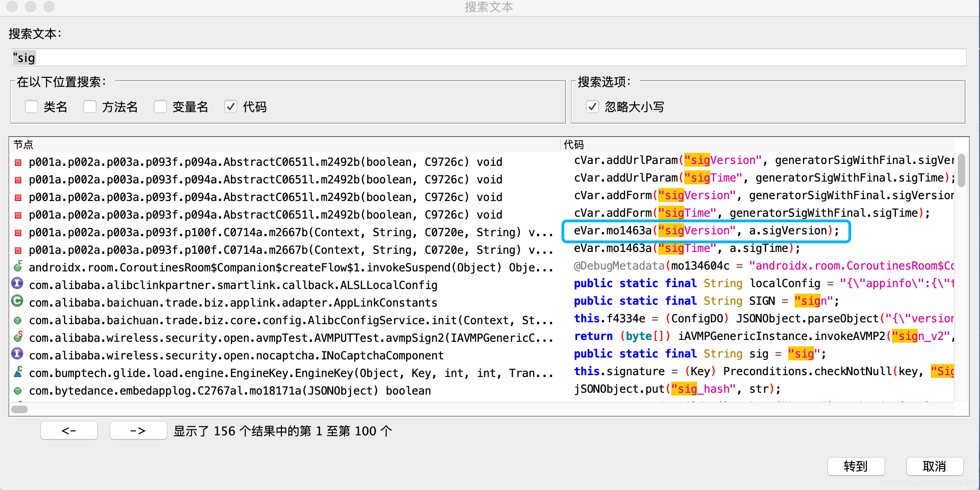980x490 pixels.
Task: Click into the search text field containing "sig
Action: pyautogui.click(x=489, y=58)
